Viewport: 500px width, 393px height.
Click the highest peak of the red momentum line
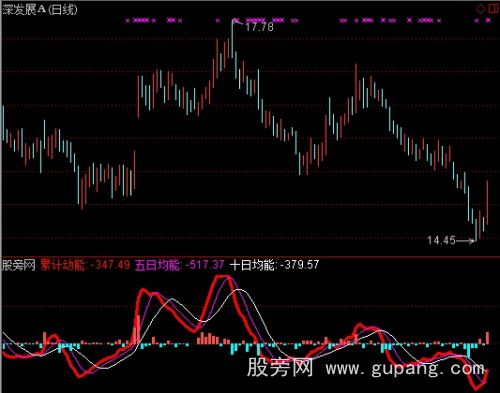coord(222,277)
